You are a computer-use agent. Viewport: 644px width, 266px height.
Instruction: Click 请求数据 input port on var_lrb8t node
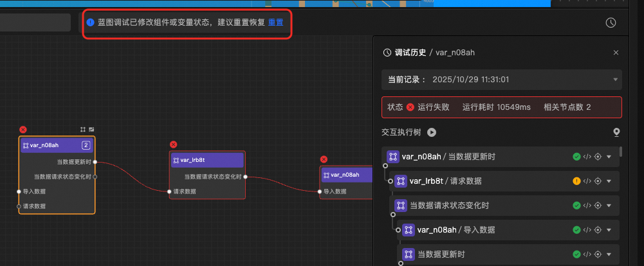(x=169, y=191)
